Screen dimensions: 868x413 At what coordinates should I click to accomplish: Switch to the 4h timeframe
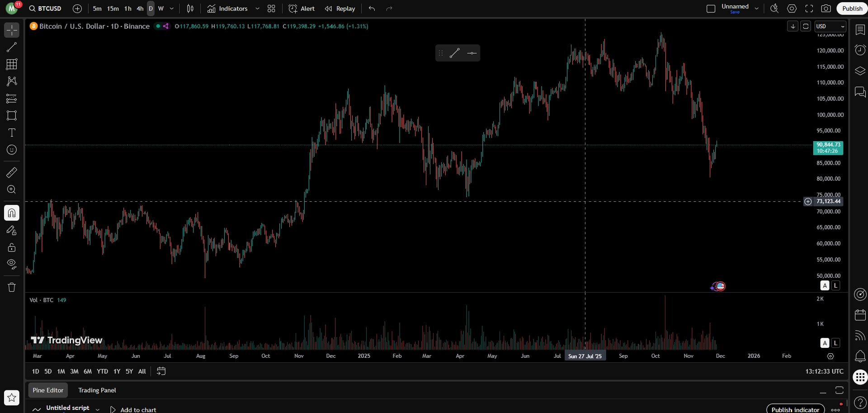click(x=140, y=9)
